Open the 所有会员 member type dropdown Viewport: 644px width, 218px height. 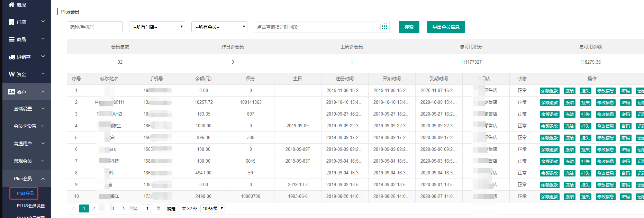(x=219, y=27)
